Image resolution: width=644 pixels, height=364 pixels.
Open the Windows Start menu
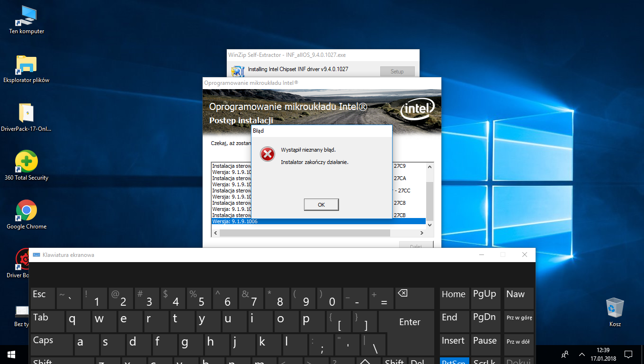click(x=11, y=354)
